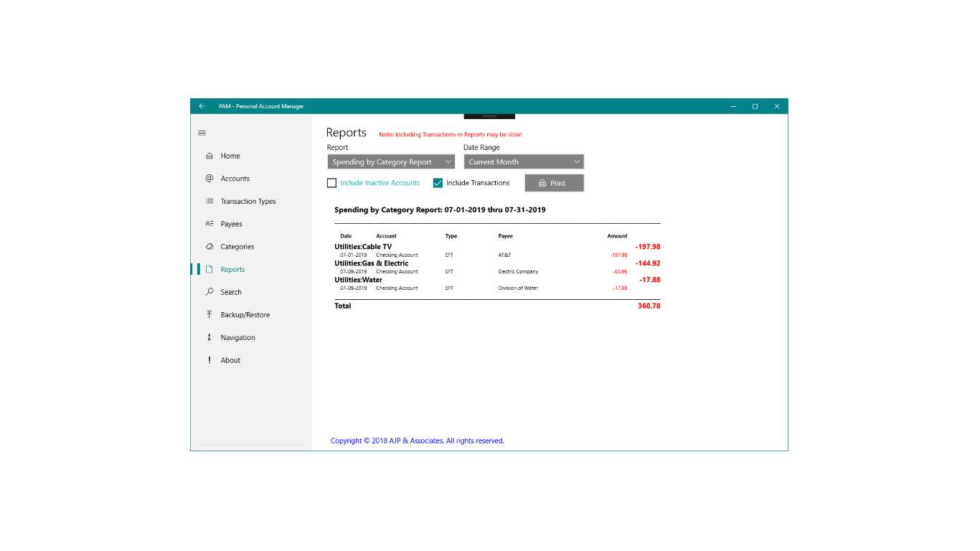Open the Backup/Restore sidebar entry
The image size is (980, 551).
click(x=251, y=315)
